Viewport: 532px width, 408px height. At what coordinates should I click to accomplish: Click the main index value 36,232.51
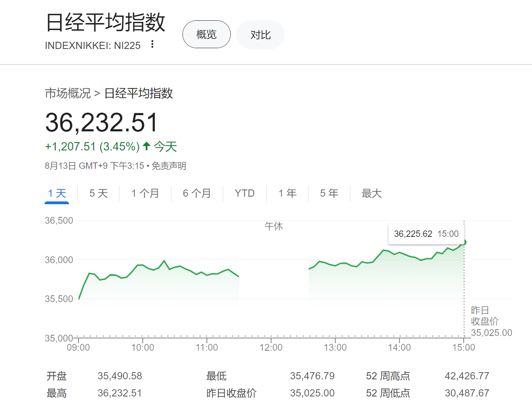coord(102,122)
